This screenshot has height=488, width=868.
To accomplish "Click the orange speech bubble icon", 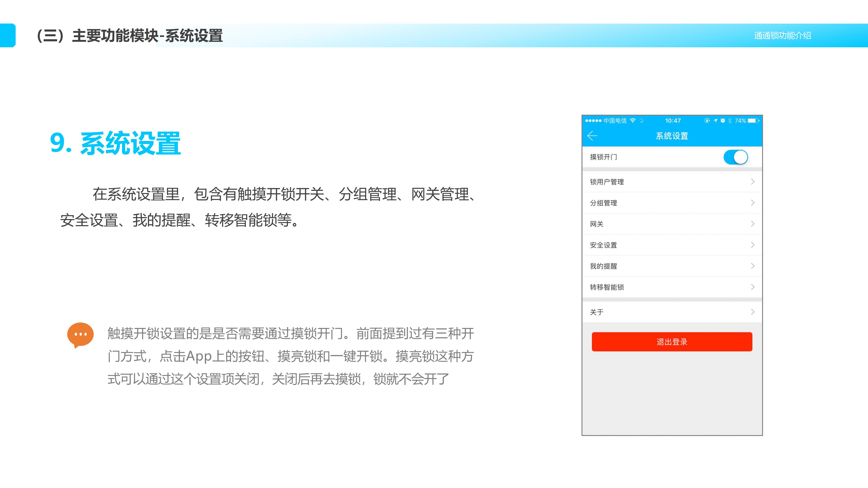I will pos(80,335).
